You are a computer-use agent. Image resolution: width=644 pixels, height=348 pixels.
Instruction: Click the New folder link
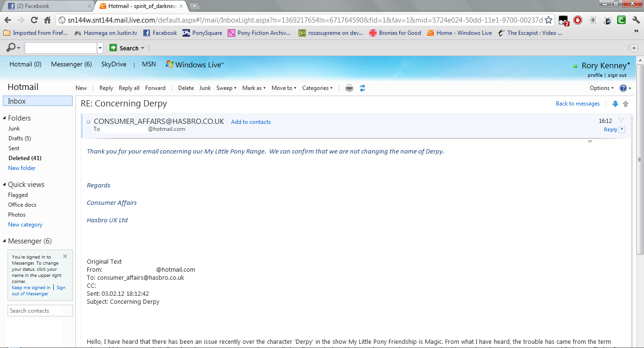[22, 168]
